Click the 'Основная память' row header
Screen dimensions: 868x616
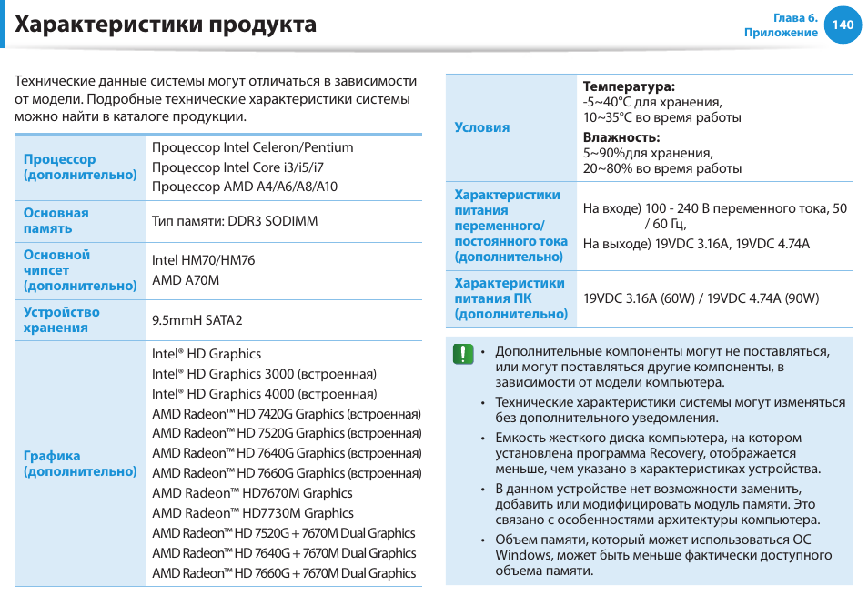click(x=56, y=221)
